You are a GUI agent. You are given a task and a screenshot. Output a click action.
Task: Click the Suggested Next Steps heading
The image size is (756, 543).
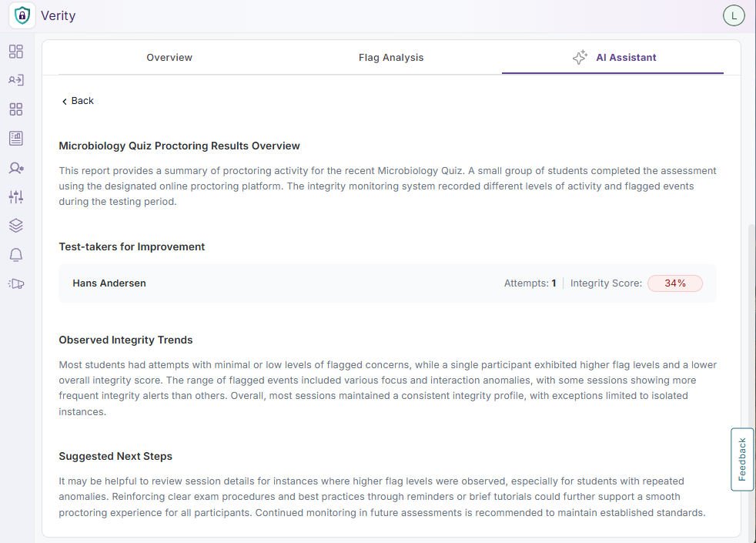tap(115, 456)
